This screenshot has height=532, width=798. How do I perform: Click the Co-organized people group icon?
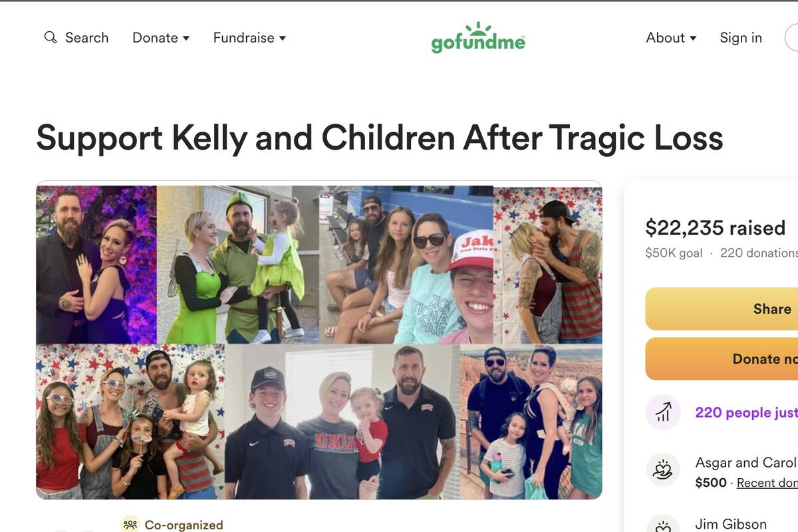130,525
